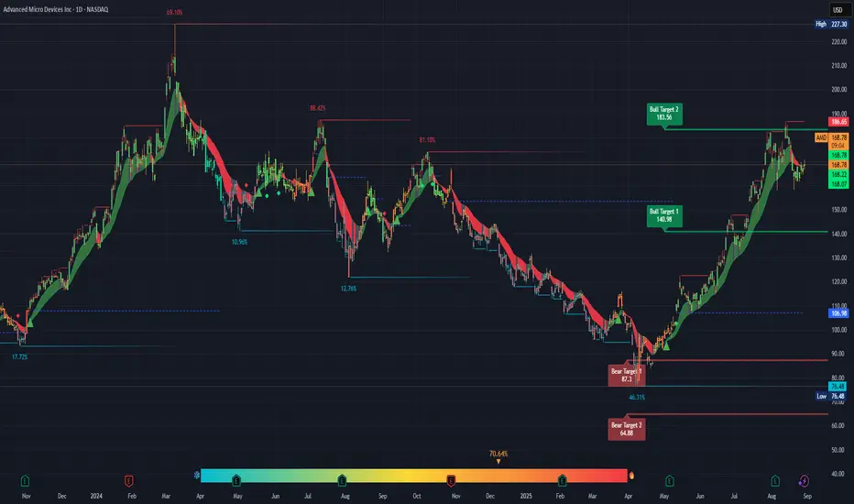This screenshot has height=504, width=854.
Task: Click the cyan-to-red gradient heat bar
Action: coord(414,476)
